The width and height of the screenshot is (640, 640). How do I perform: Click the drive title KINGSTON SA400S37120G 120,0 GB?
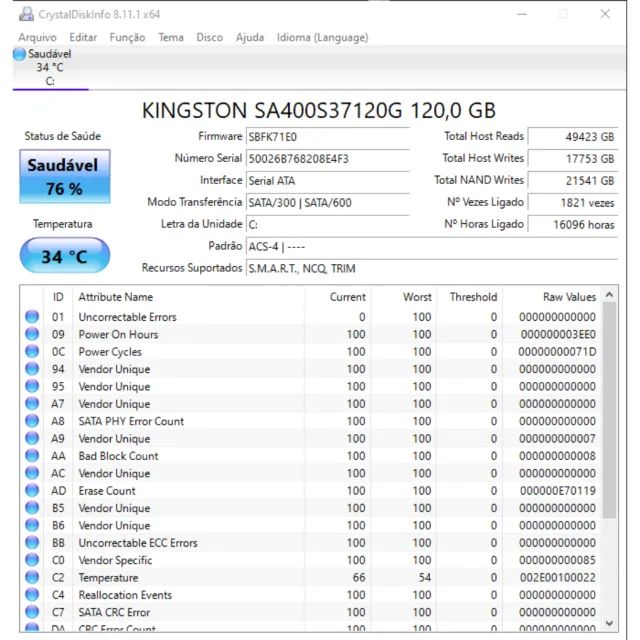(x=319, y=110)
